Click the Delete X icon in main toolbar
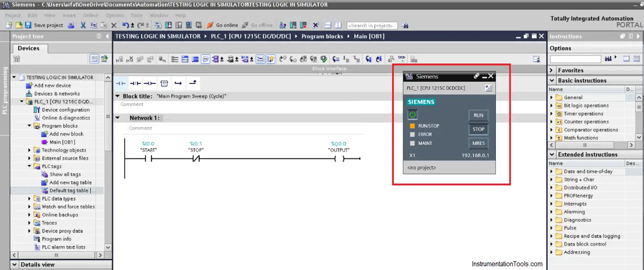The height and width of the screenshot is (270, 644). point(114,25)
